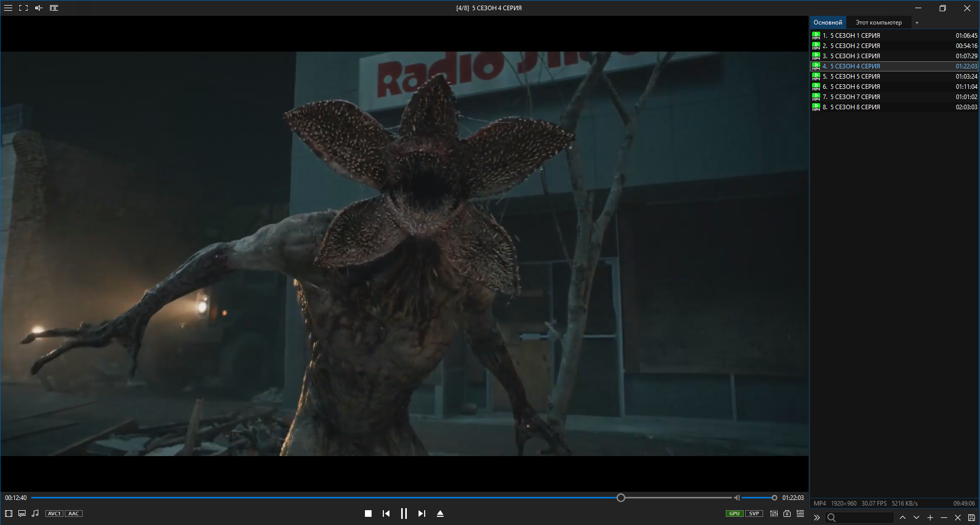Move selected playlist item up
The image size is (980, 525).
click(902, 518)
